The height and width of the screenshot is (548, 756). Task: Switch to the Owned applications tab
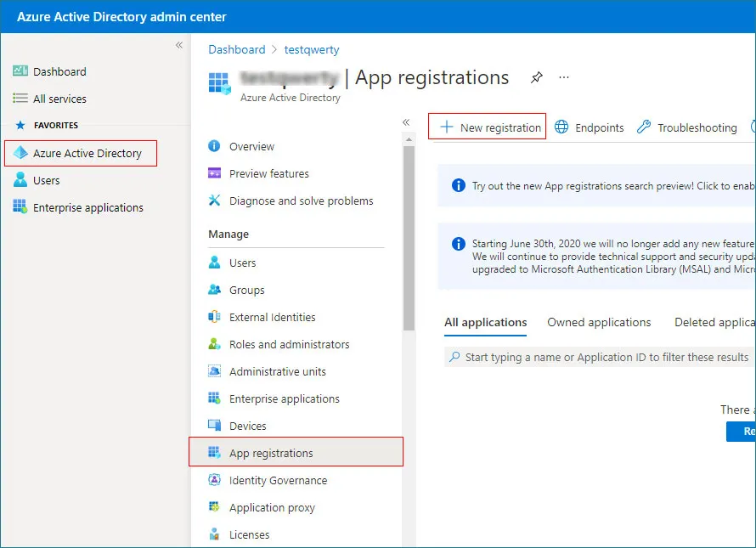pyautogui.click(x=599, y=323)
